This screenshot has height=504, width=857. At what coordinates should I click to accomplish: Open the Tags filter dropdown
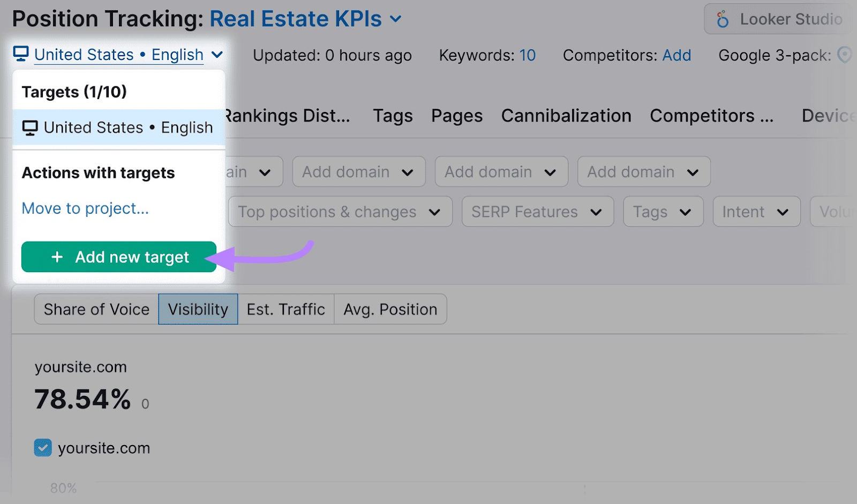tap(662, 212)
